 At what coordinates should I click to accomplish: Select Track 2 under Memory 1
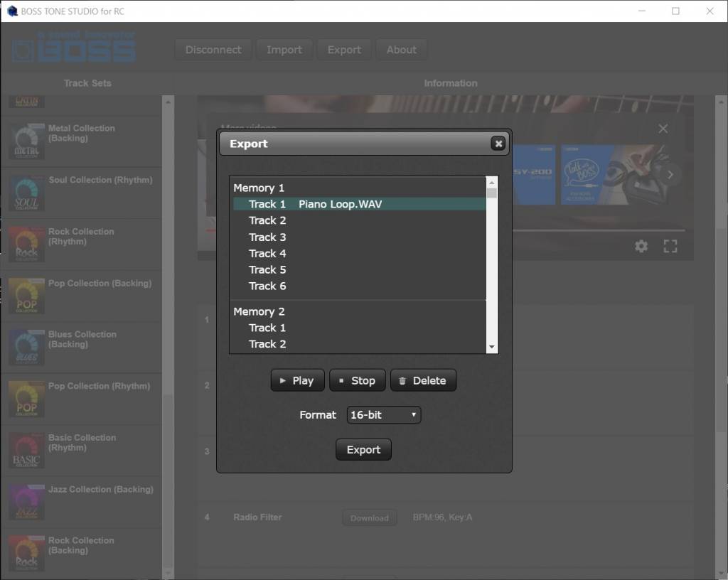359,220
